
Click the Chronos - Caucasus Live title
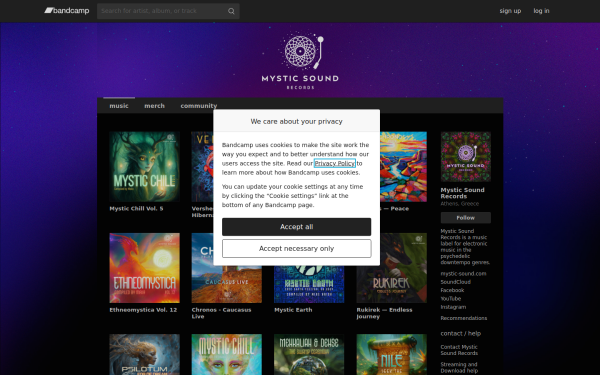tap(222, 313)
